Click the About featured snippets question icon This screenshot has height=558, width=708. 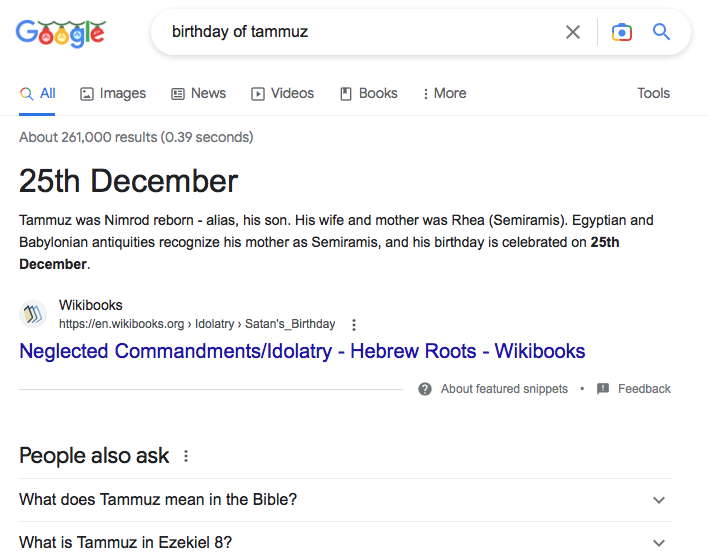[425, 389]
